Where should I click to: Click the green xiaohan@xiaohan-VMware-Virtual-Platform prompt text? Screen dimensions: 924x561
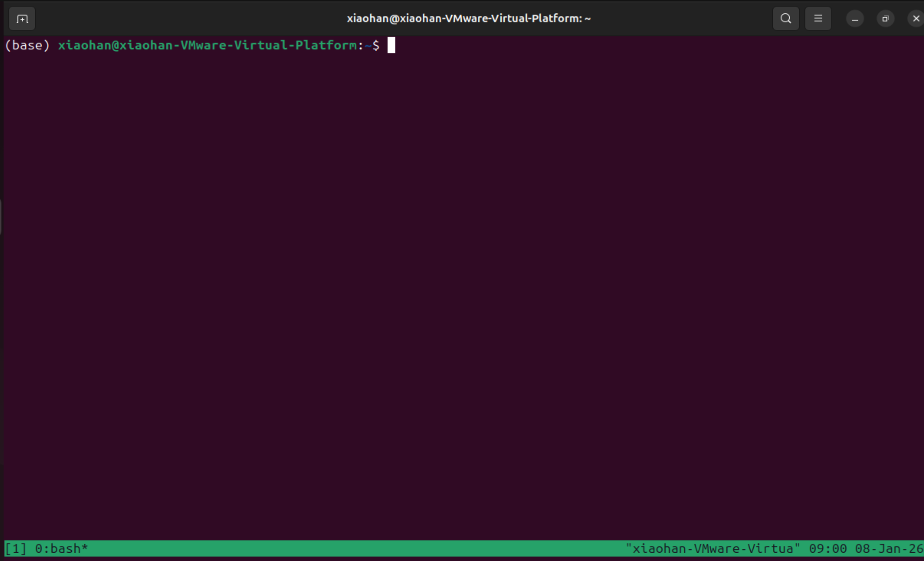click(207, 45)
